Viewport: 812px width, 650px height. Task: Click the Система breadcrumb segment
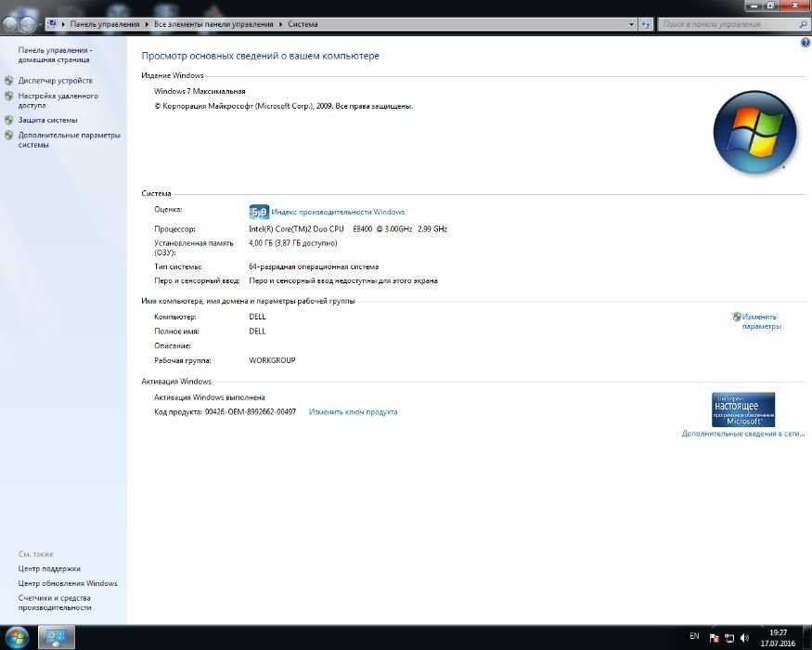click(x=303, y=24)
